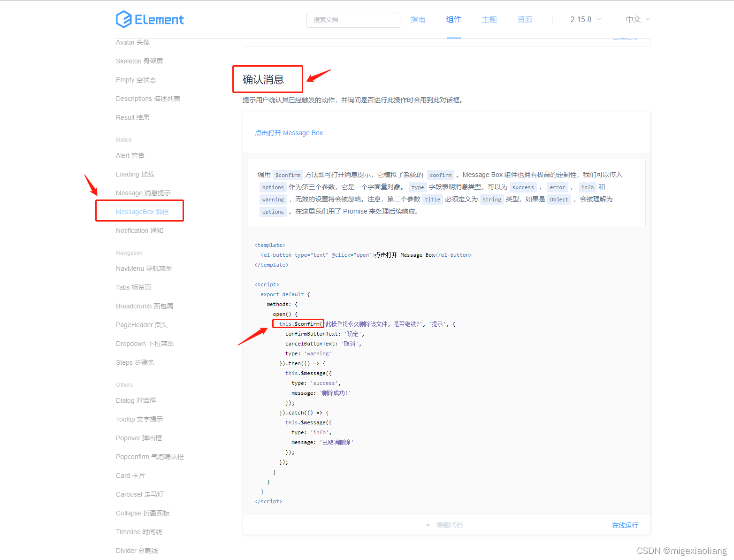Click the Others group label in the sidebar

[x=124, y=385]
